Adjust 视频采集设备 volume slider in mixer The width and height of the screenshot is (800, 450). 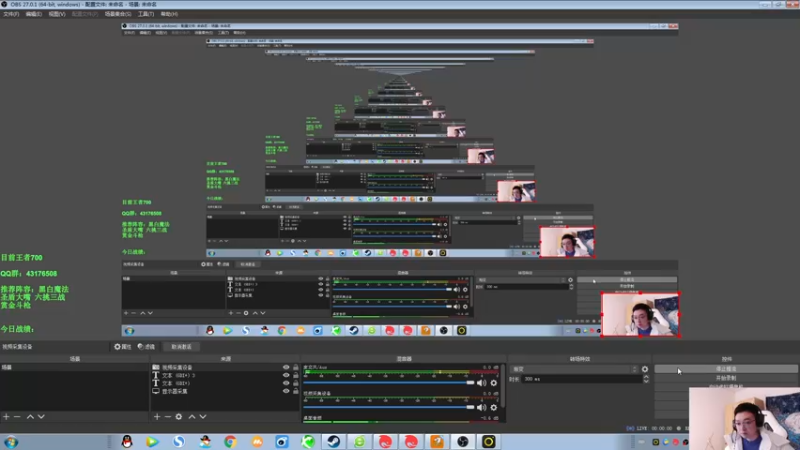(x=389, y=407)
